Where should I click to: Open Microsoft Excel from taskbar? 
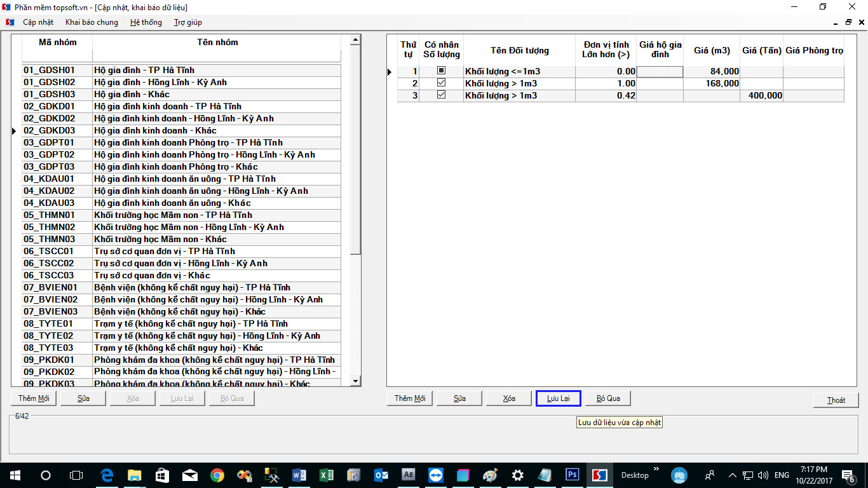tap(326, 475)
